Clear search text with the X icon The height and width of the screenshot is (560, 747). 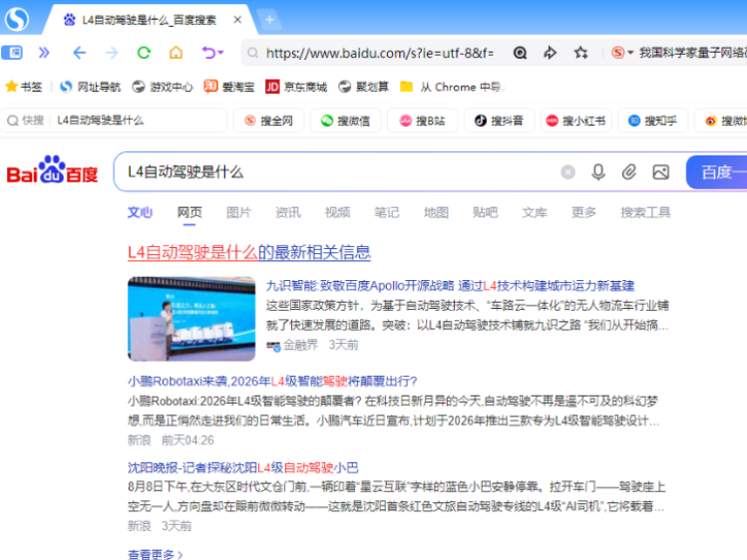tap(568, 172)
